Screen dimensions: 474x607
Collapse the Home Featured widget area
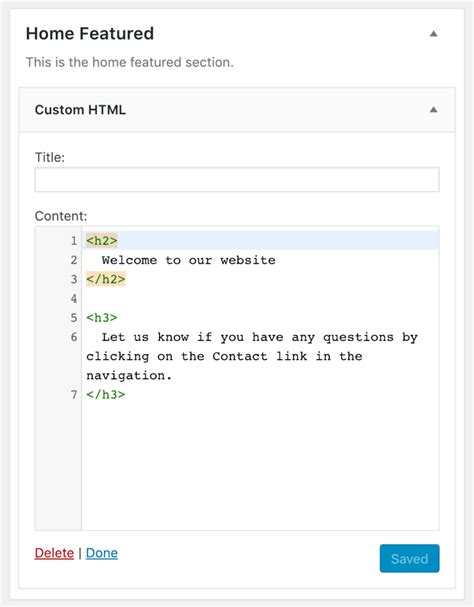[434, 34]
